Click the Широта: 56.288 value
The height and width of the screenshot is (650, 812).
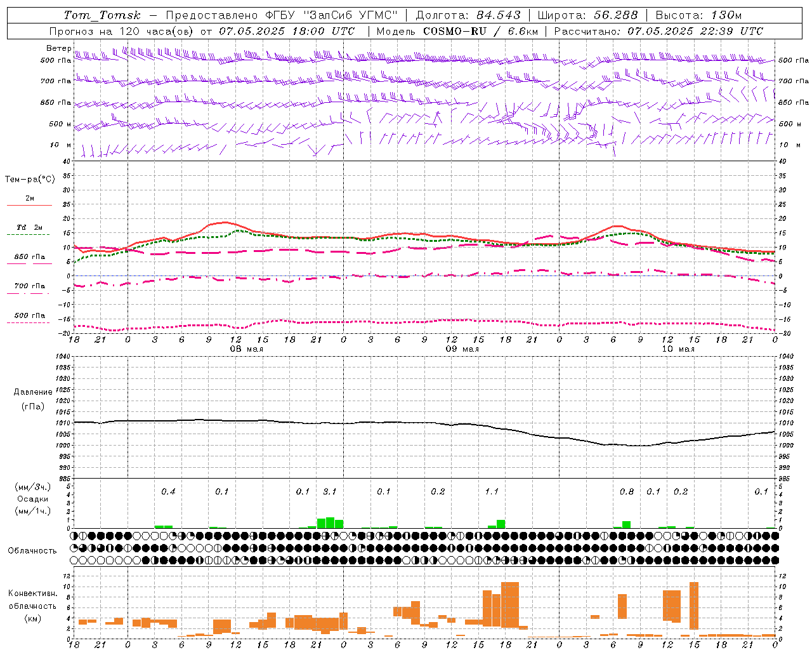pyautogui.click(x=587, y=15)
